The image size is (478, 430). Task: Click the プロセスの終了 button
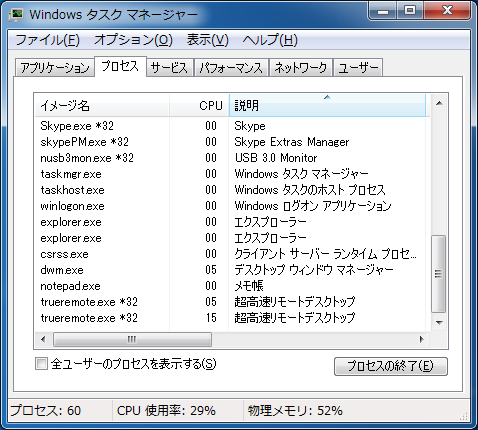pos(391,366)
